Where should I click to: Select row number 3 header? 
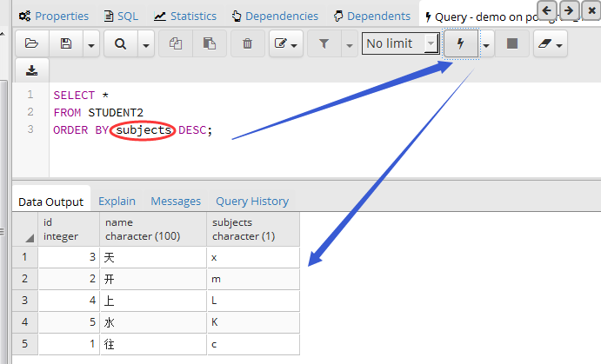point(25,301)
